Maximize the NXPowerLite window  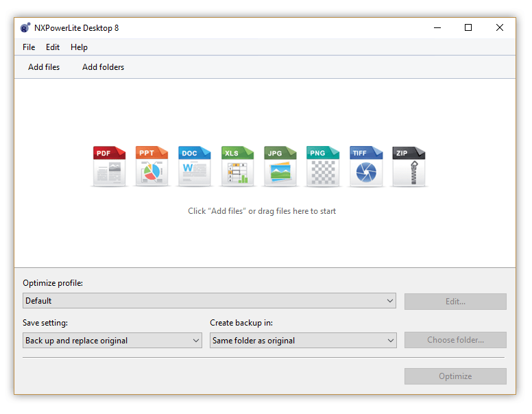click(468, 27)
